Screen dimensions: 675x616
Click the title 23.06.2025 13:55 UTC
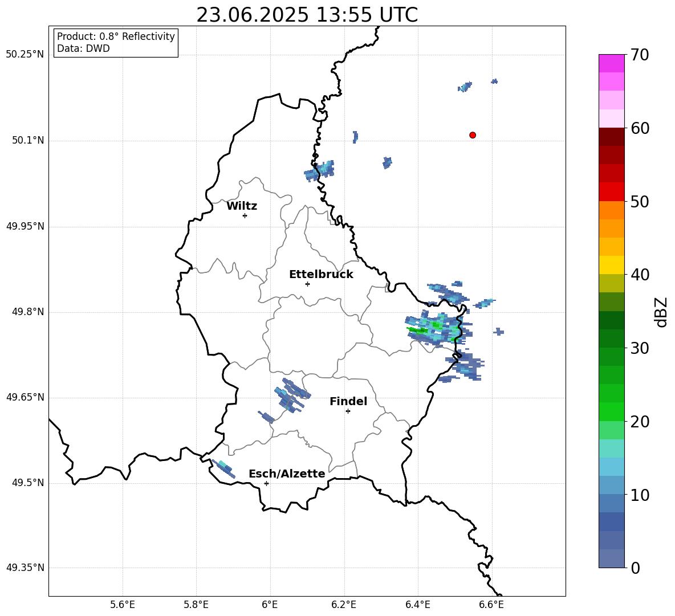307,15
